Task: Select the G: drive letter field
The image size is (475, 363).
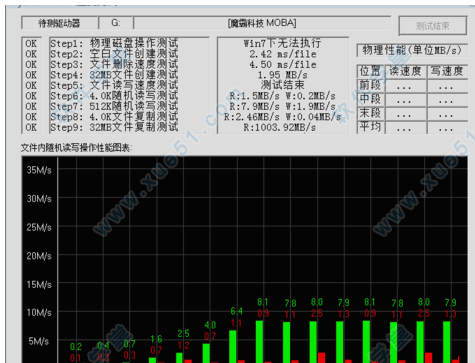Action: tap(116, 23)
